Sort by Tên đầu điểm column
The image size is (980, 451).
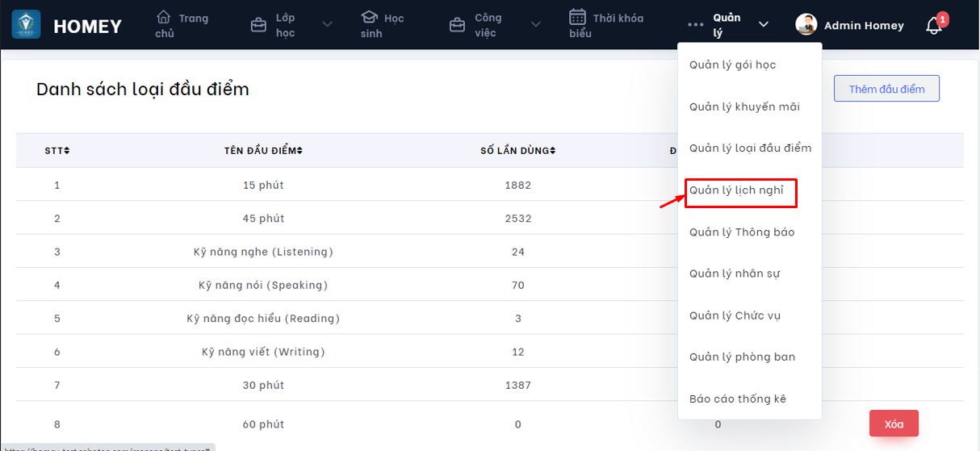point(299,151)
